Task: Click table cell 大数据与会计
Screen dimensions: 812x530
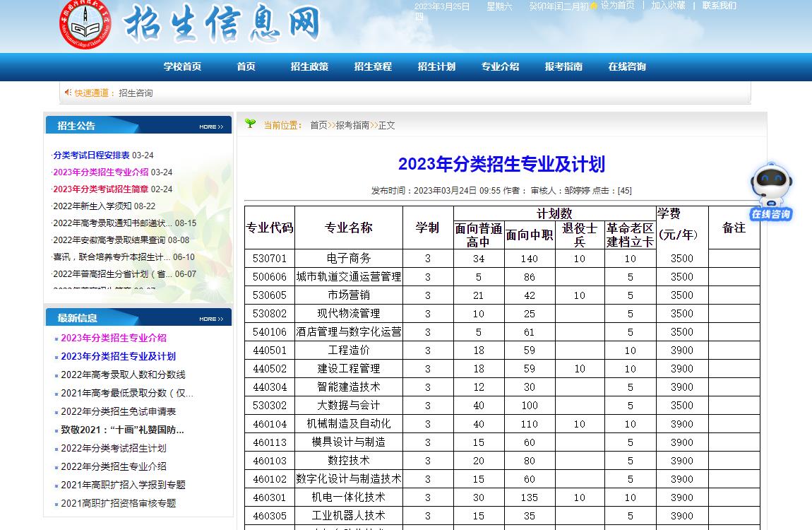Action: point(349,405)
